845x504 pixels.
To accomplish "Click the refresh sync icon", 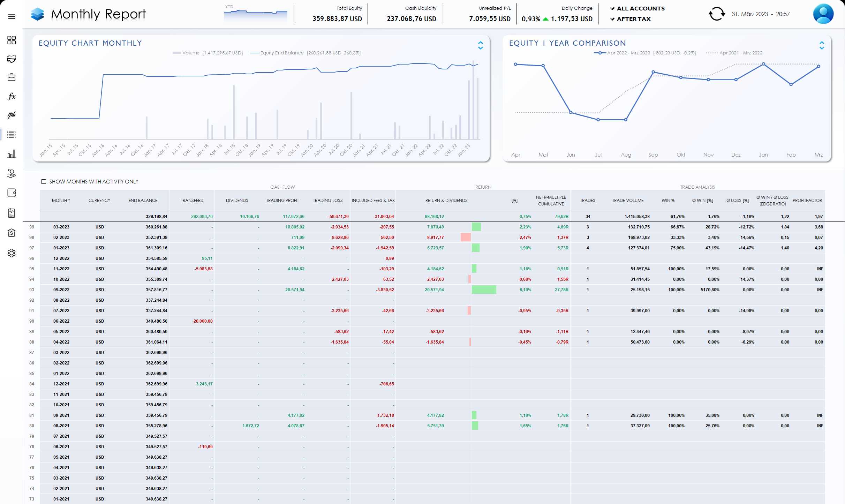I will pyautogui.click(x=716, y=14).
